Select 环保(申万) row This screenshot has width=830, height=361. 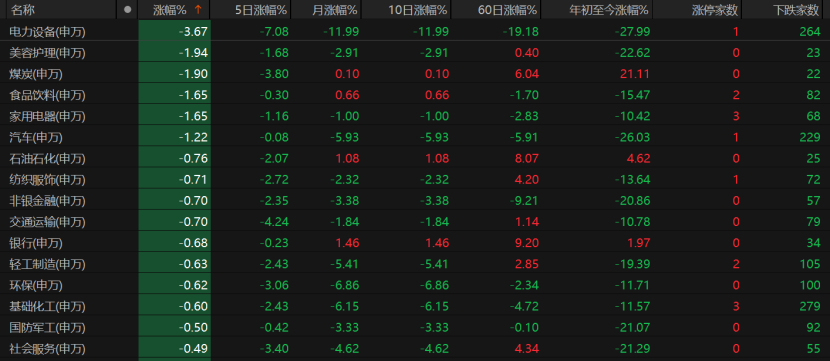(415, 285)
